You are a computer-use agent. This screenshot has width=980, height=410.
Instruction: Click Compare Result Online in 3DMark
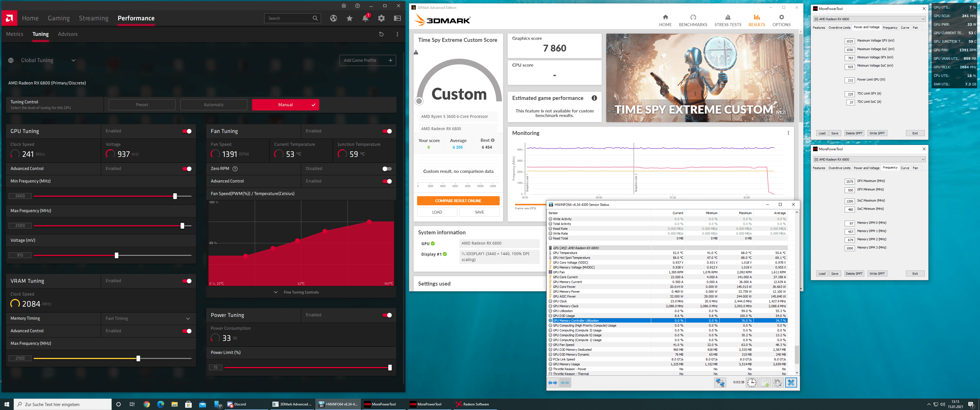coord(458,201)
